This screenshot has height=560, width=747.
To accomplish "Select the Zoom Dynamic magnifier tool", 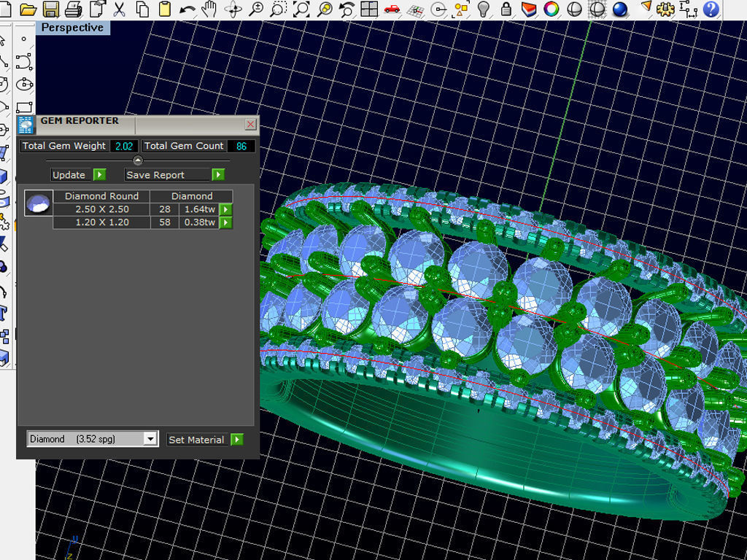I will point(256,9).
